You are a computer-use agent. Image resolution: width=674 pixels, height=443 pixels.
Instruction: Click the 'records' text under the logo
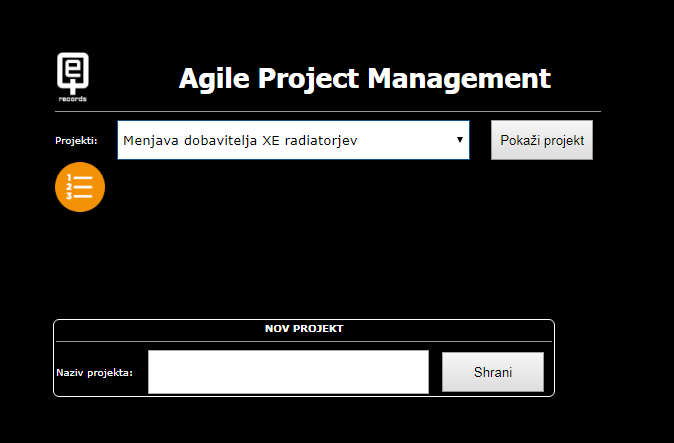(72, 99)
